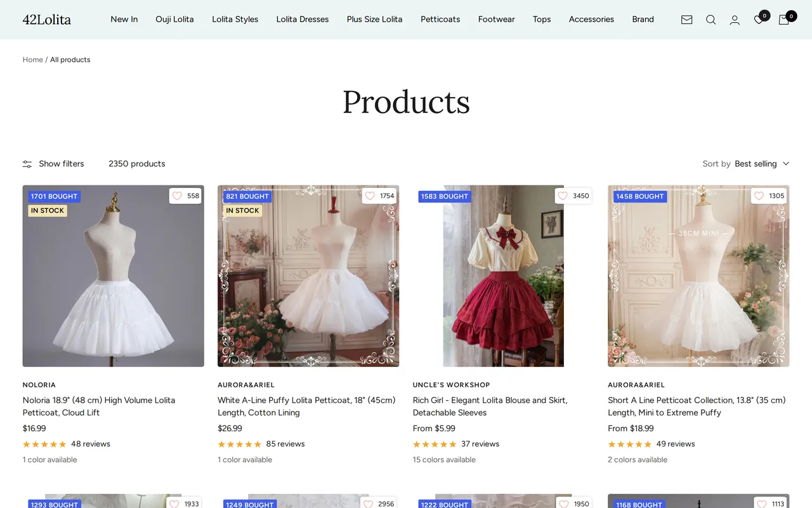
Task: Open the Accessories menu
Action: pos(591,20)
